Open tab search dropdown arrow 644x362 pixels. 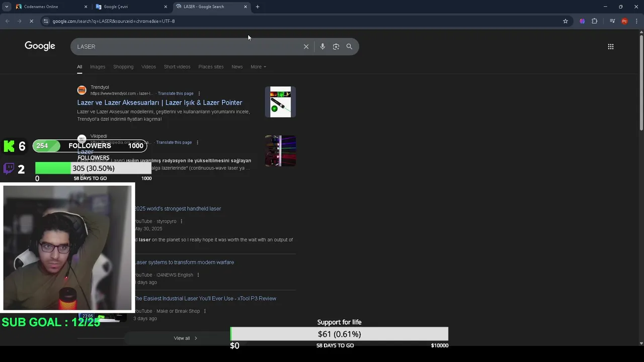[x=7, y=7]
